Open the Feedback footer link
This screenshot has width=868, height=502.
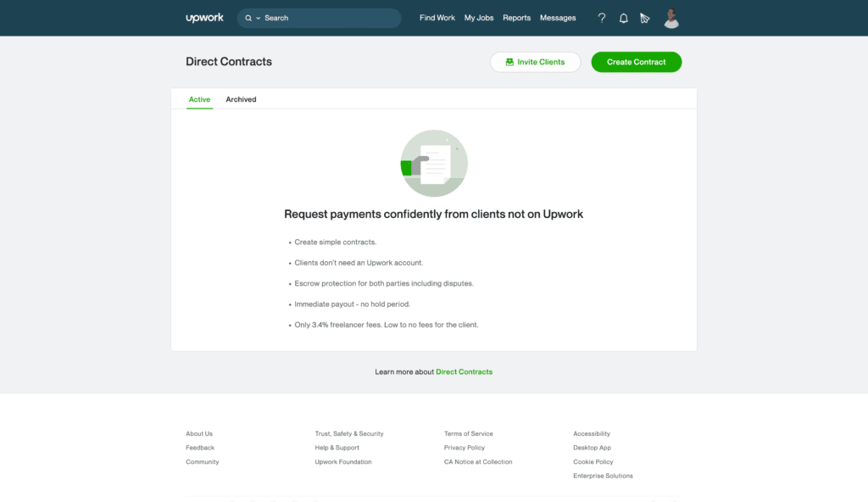(x=200, y=448)
